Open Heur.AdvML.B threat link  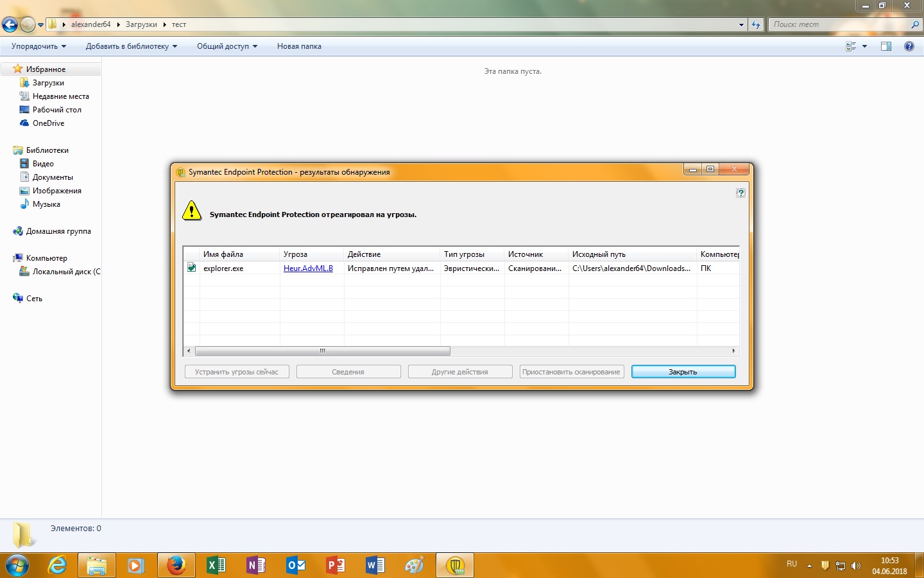coord(308,268)
